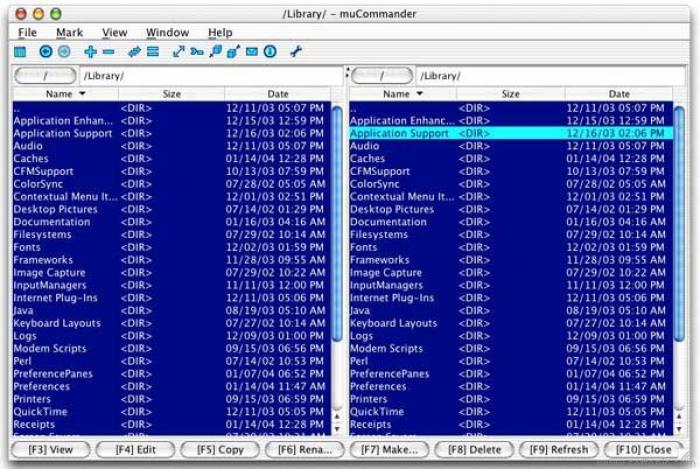Open the Mark menu

69,33
